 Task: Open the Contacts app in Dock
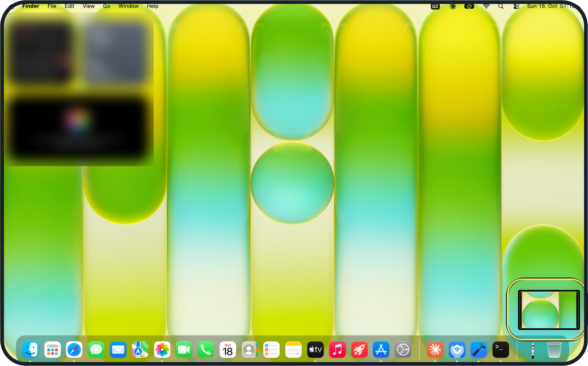coord(250,350)
